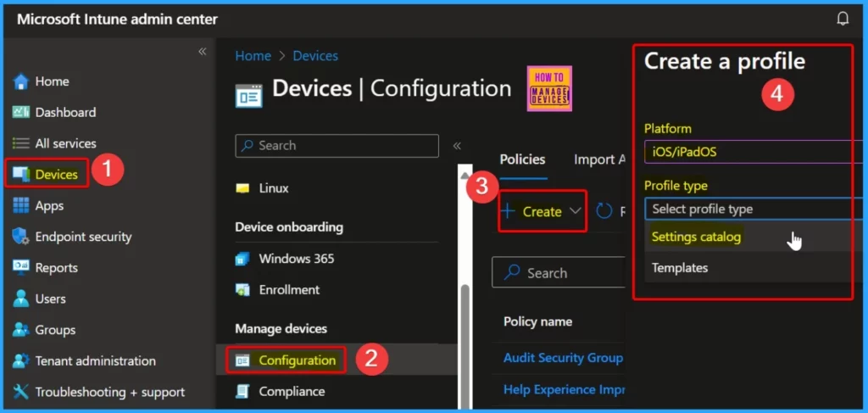Click the Devices menu Search field

tap(337, 146)
